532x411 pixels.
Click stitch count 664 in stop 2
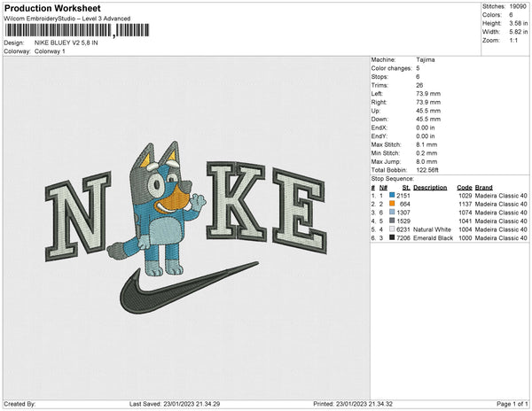pos(405,204)
